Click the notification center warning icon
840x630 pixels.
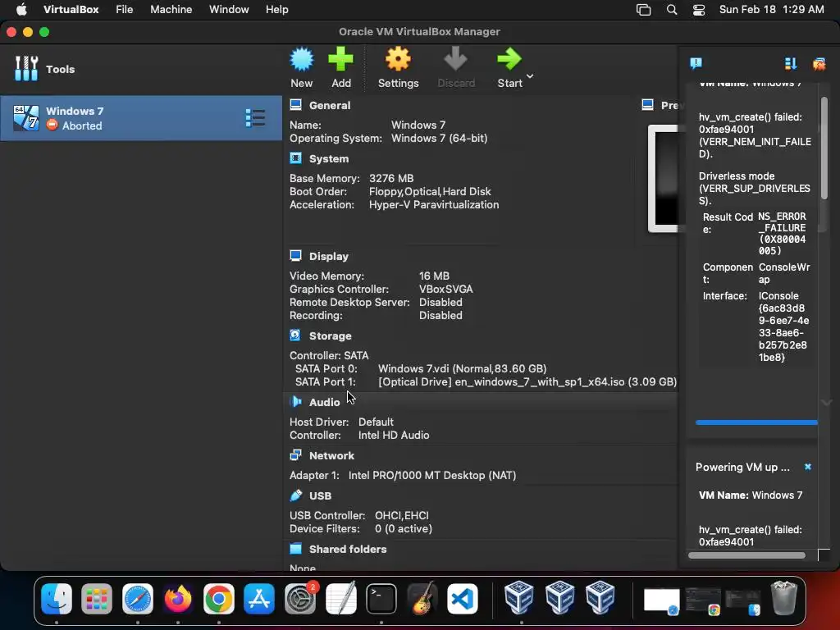click(696, 64)
